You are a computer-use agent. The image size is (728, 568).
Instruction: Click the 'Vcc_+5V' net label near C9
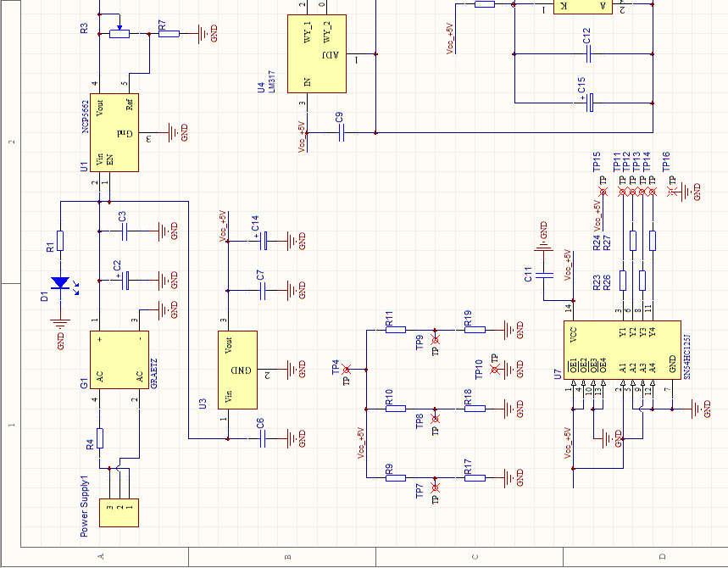click(x=302, y=136)
